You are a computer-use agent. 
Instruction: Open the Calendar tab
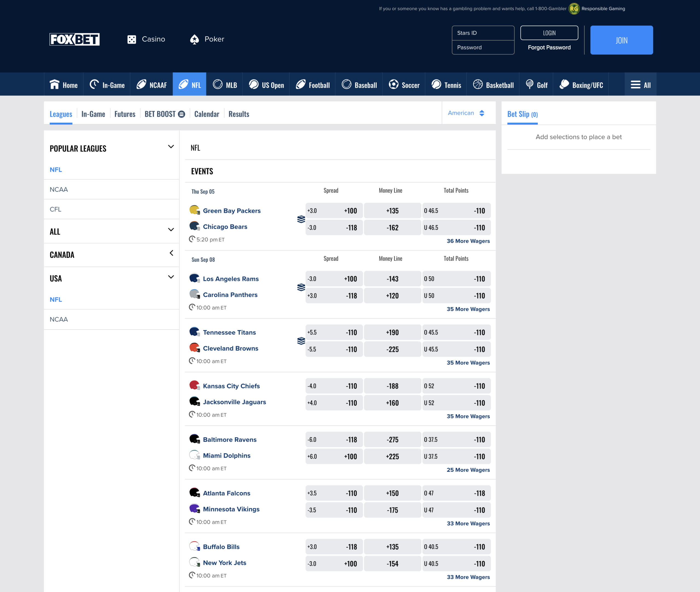(x=207, y=114)
